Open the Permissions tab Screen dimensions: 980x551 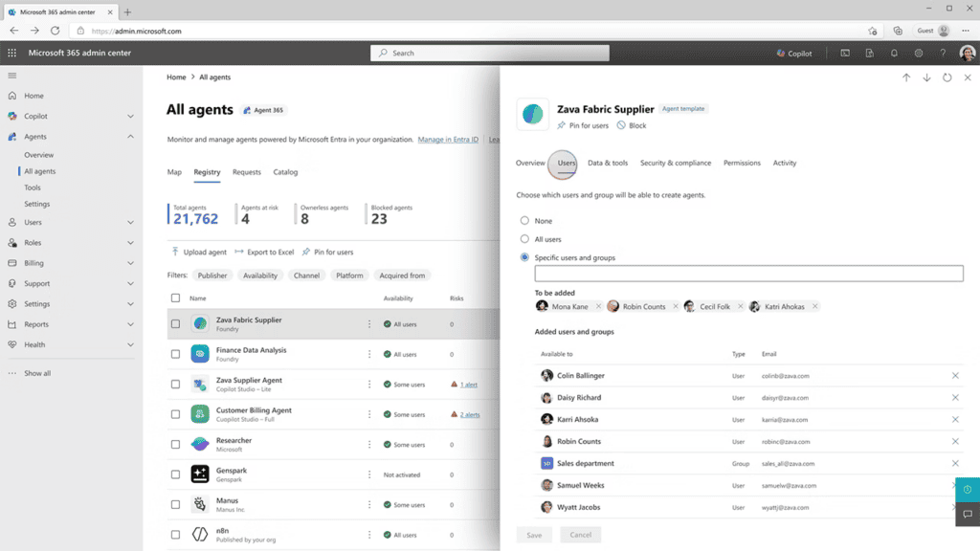click(x=742, y=163)
